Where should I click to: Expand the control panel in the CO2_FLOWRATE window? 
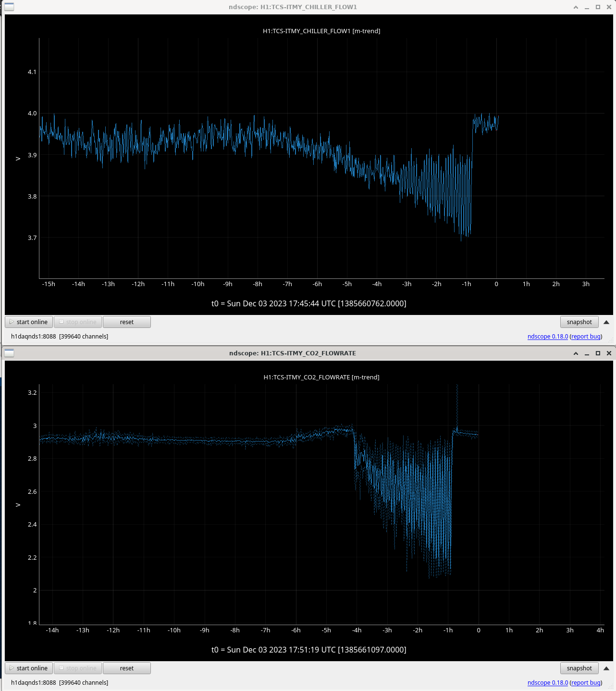point(606,668)
